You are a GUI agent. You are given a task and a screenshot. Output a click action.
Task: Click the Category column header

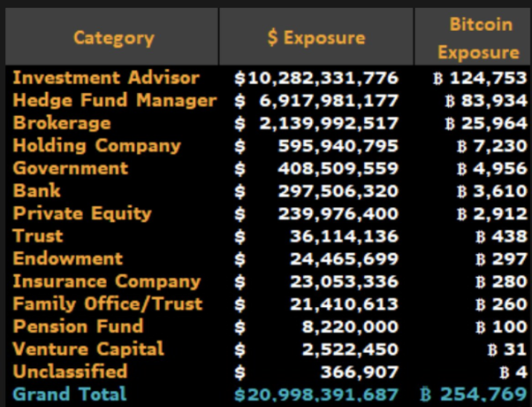click(x=113, y=37)
